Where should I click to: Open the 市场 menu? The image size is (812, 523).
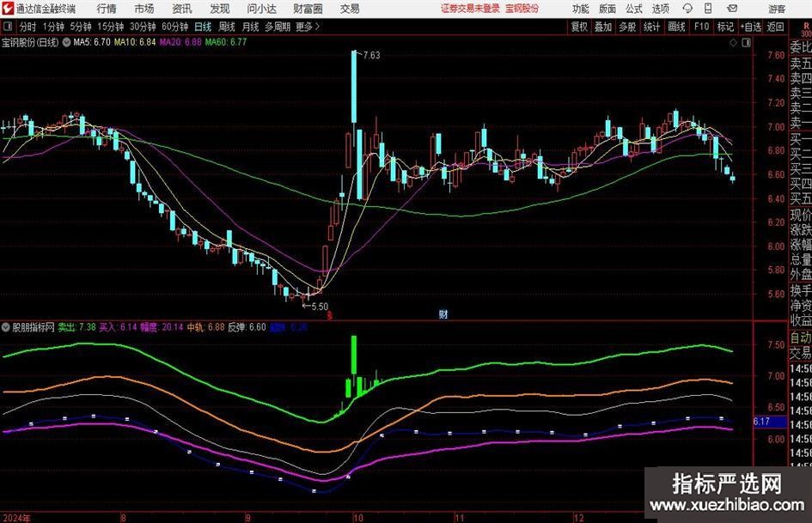(x=144, y=9)
